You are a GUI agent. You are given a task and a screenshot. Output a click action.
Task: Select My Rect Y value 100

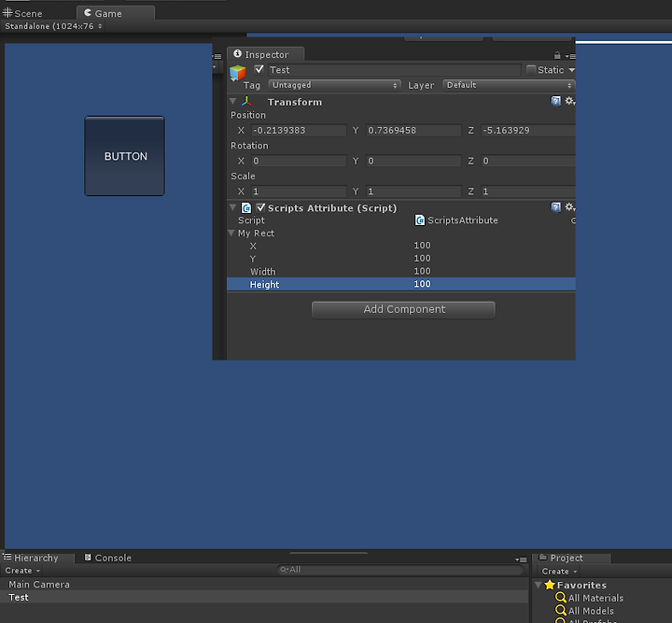422,258
